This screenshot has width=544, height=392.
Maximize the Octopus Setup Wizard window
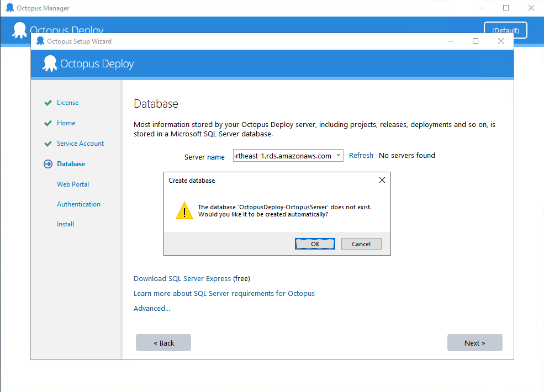476,41
